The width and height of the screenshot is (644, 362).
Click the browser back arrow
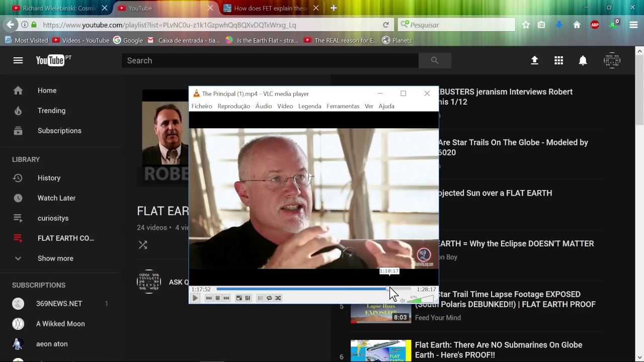(10, 25)
